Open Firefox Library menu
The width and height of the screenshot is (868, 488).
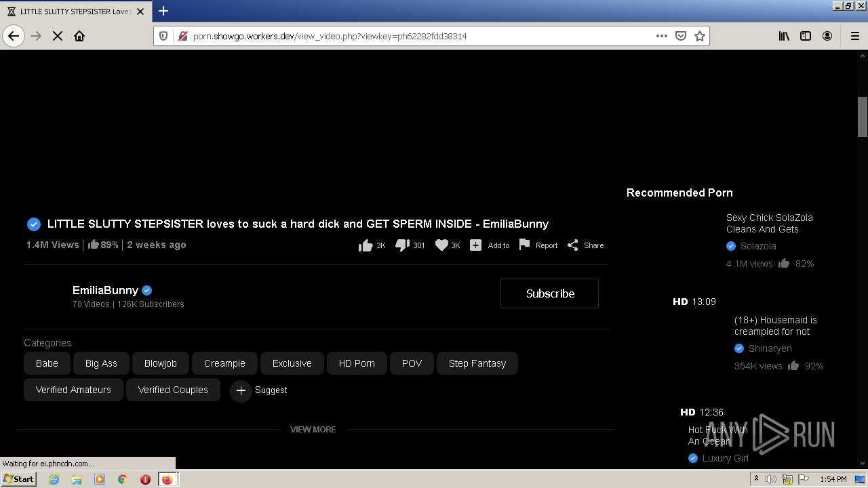[784, 36]
